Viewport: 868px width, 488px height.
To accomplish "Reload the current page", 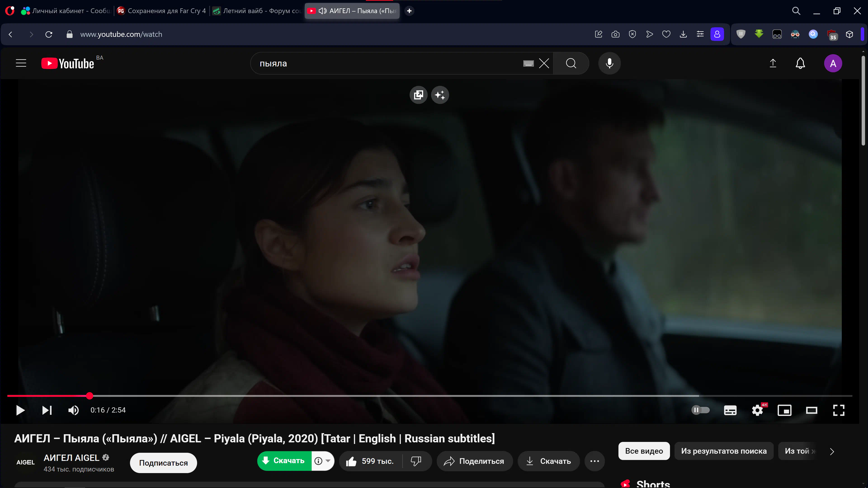I will 49,34.
